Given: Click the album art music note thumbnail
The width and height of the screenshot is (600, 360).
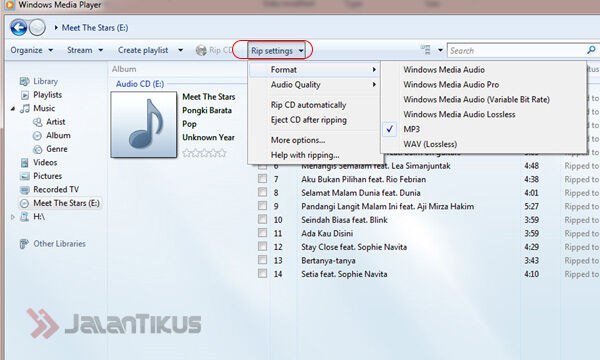Looking at the screenshot, I should (x=144, y=124).
